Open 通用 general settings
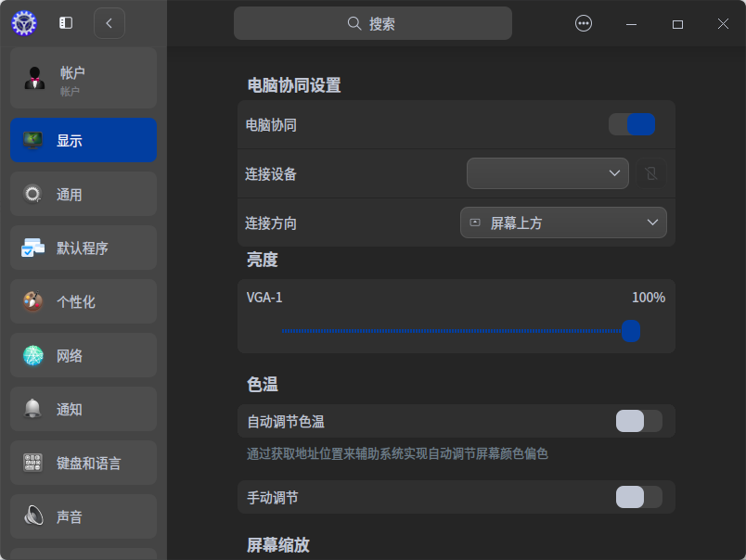This screenshot has height=560, width=746. [x=84, y=194]
